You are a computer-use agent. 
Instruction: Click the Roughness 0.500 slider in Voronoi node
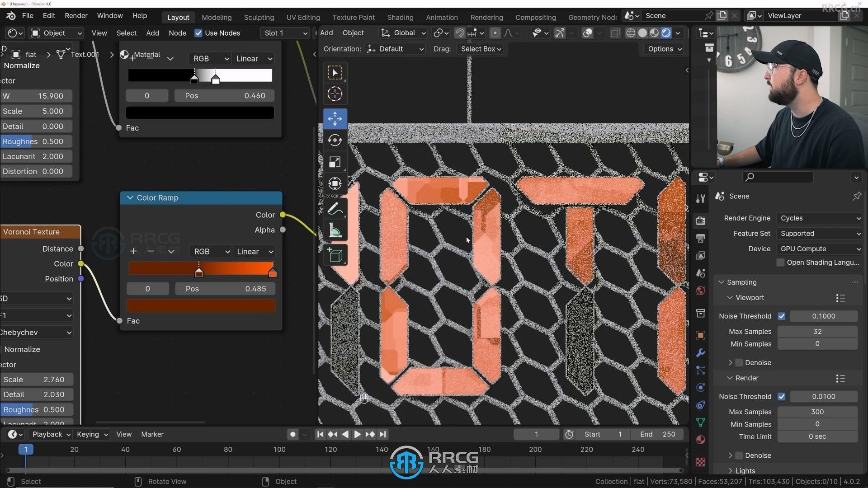(36, 410)
